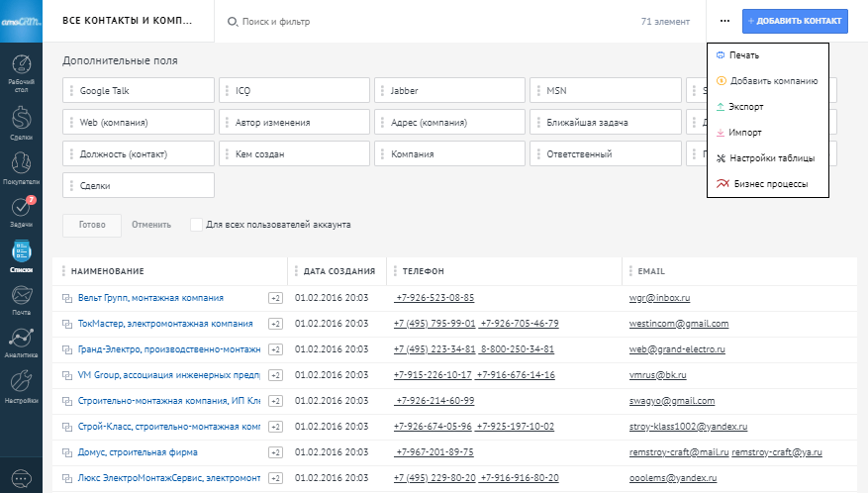Enable 'Для всех пользователей аккаунта' checkbox

point(196,224)
